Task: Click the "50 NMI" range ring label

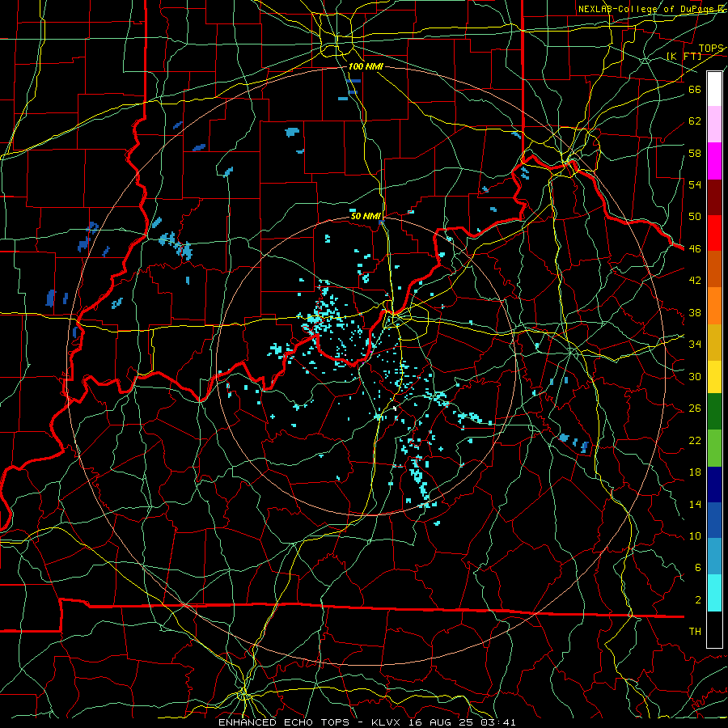Action: pyautogui.click(x=366, y=216)
